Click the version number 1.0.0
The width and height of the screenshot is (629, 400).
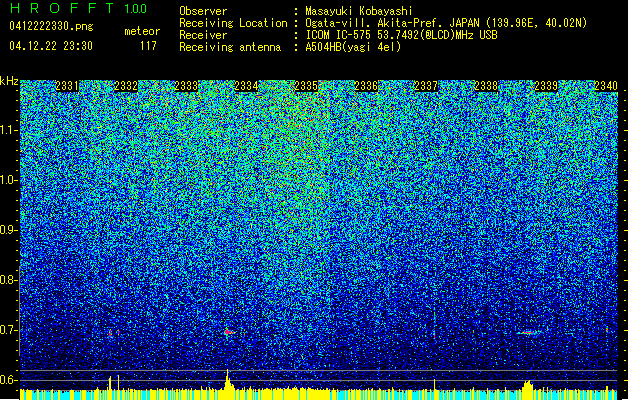(x=136, y=9)
